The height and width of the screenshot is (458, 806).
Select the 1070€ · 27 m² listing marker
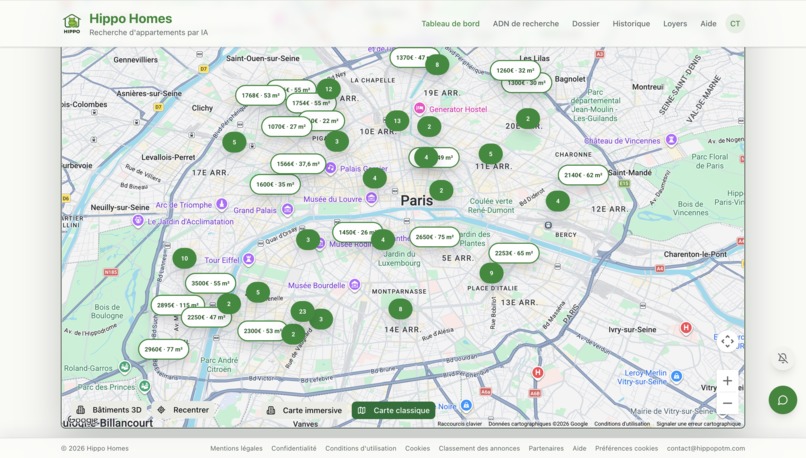click(x=286, y=126)
